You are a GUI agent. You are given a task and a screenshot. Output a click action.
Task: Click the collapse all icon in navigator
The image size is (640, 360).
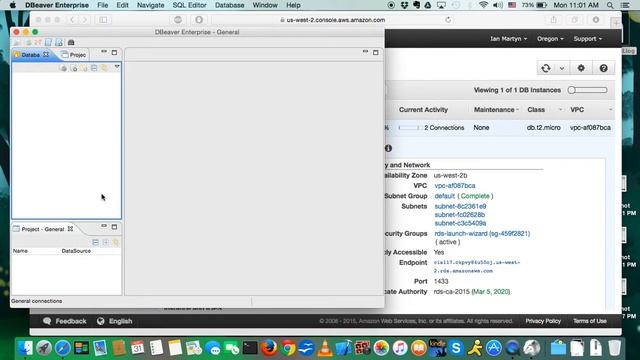click(x=94, y=68)
